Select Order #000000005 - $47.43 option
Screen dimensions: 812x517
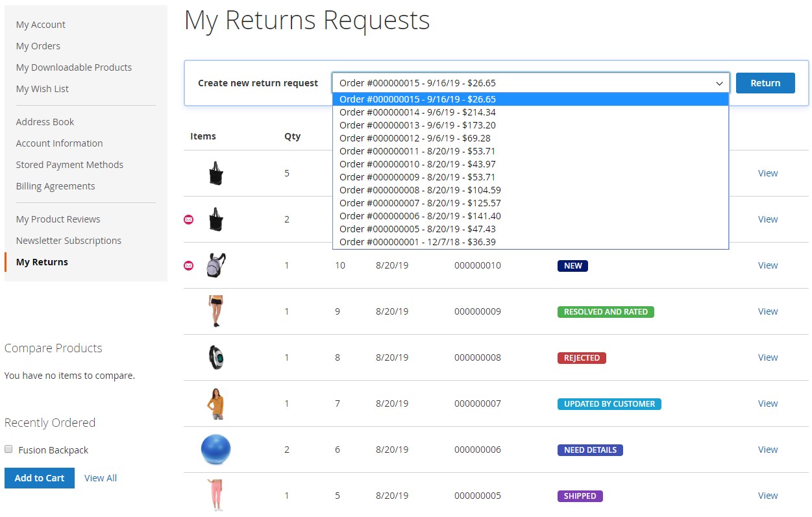pyautogui.click(x=530, y=229)
